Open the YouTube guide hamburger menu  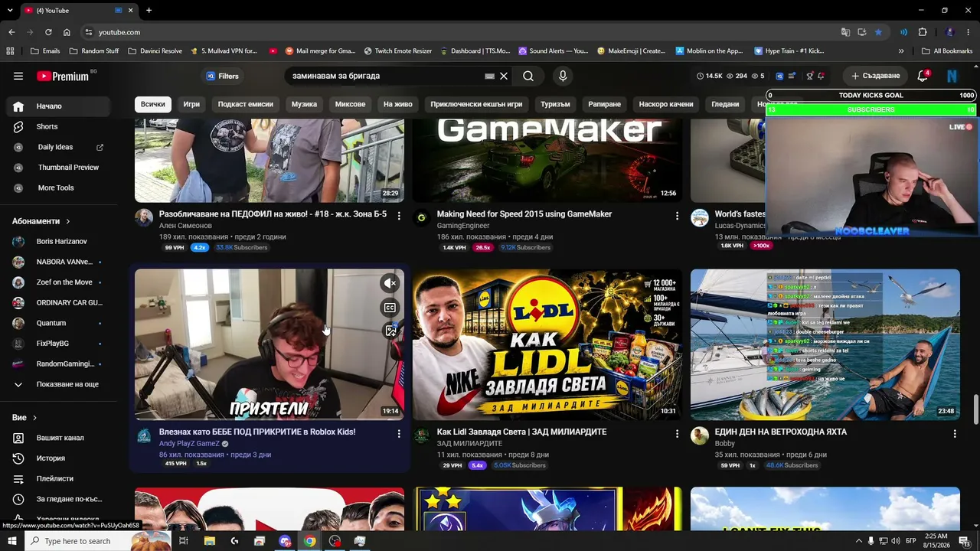tap(18, 76)
